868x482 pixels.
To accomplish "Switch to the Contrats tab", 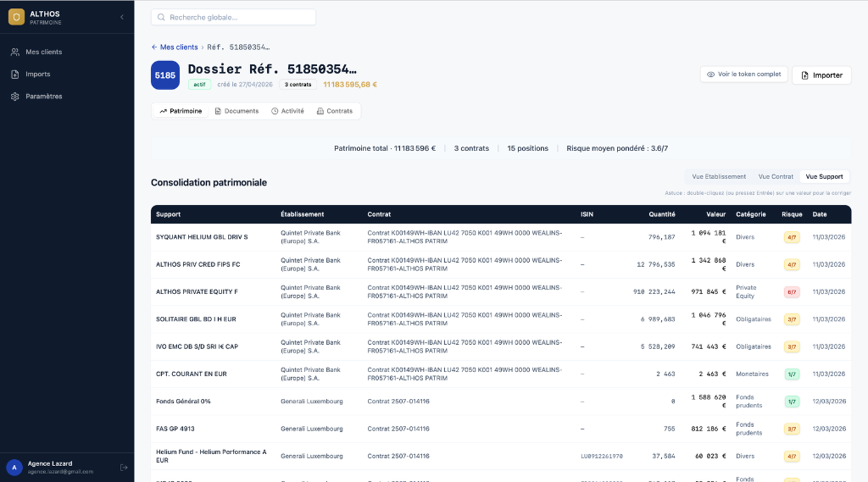I will (x=335, y=111).
